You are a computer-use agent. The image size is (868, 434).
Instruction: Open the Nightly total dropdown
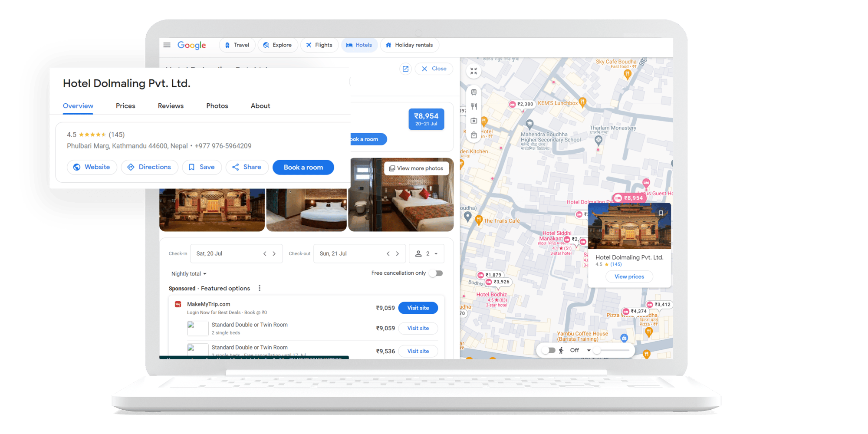[189, 274]
